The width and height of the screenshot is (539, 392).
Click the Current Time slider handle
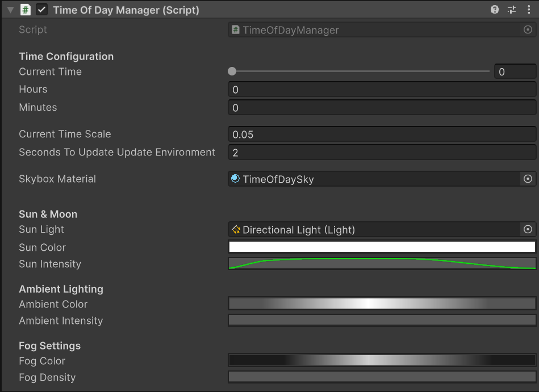(x=232, y=71)
